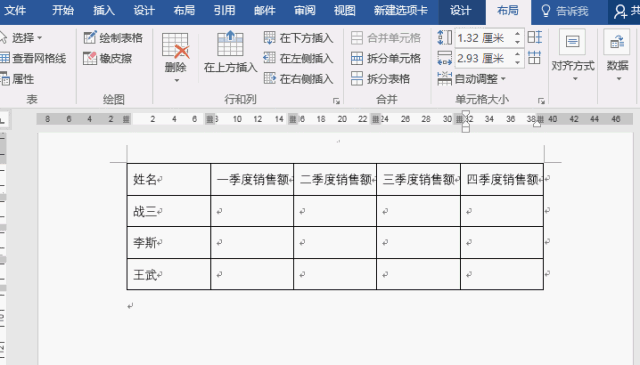Click the column width field 2.93 厘米

click(483, 58)
